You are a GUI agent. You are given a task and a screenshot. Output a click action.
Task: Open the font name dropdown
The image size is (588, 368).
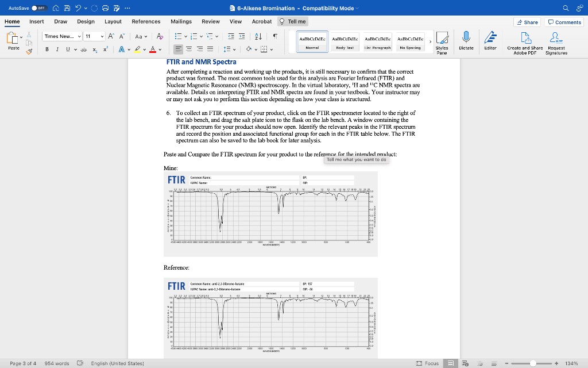tap(79, 36)
